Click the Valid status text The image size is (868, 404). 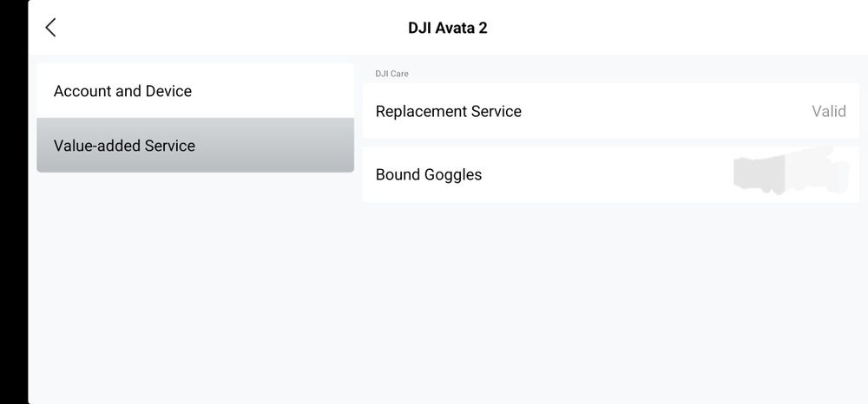click(x=828, y=111)
